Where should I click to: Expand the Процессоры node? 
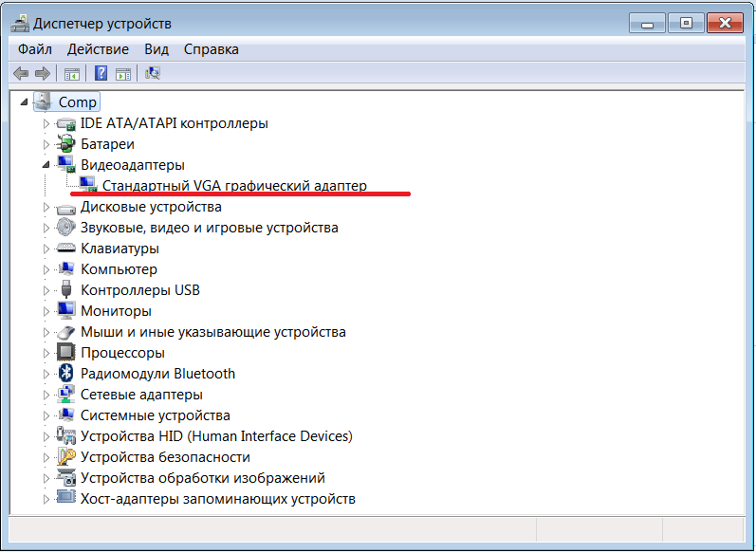click(x=46, y=353)
